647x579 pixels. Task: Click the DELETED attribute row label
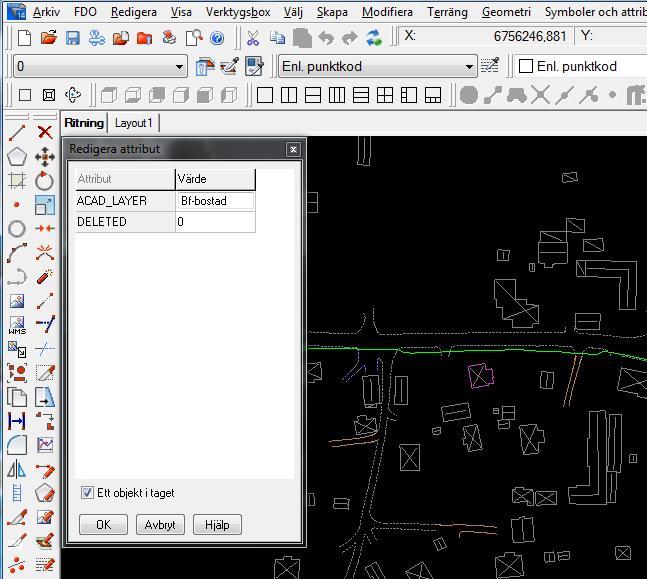[x=125, y=222]
